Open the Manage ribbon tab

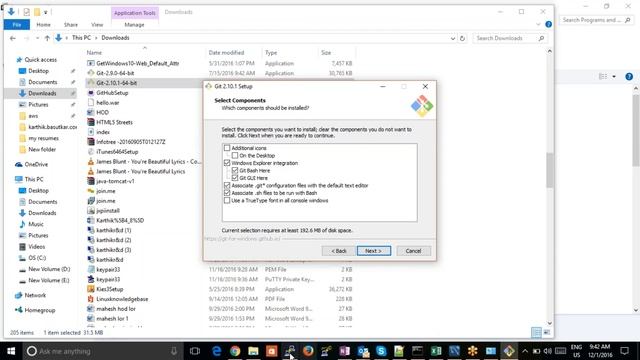(x=134, y=25)
